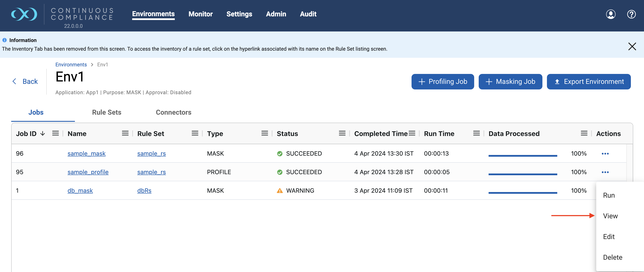Open the db_mask job link
The image size is (644, 272).
pos(80,191)
